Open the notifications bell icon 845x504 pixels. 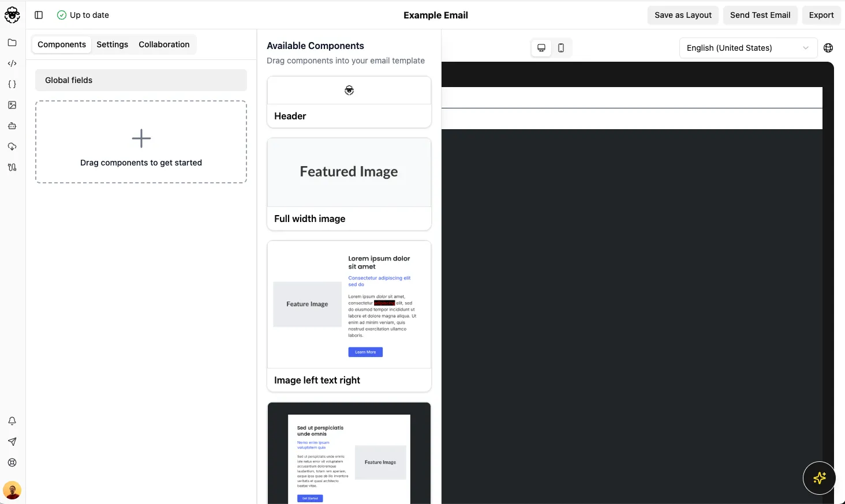12,421
